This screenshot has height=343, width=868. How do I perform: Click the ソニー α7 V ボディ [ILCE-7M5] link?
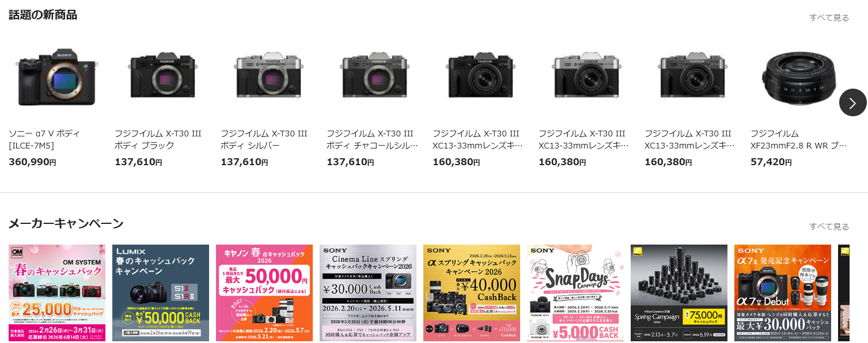45,139
